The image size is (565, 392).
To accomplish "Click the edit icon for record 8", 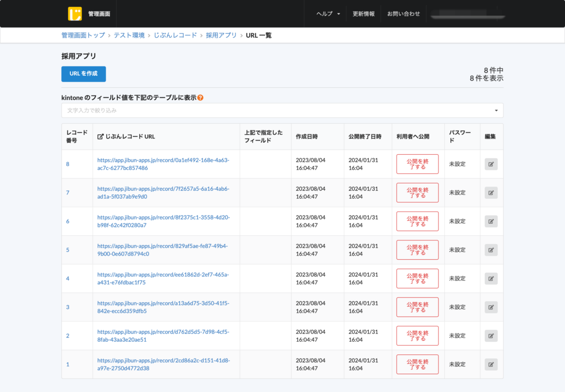I will [491, 164].
